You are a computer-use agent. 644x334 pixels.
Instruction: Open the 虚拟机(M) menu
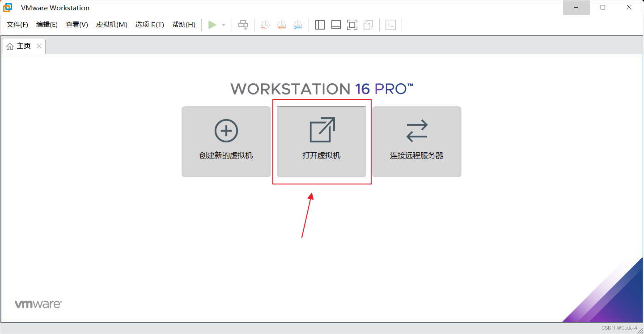pyautogui.click(x=111, y=25)
